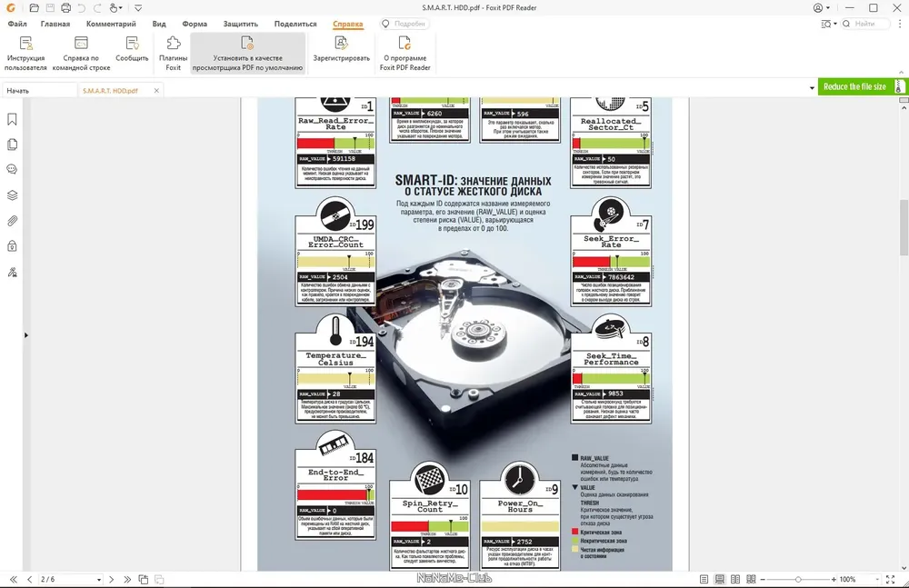Open the Защитить ribbon tab
909x588 pixels.
240,24
